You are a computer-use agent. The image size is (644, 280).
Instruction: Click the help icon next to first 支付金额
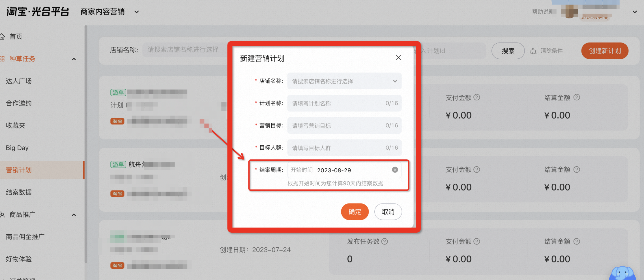click(477, 97)
